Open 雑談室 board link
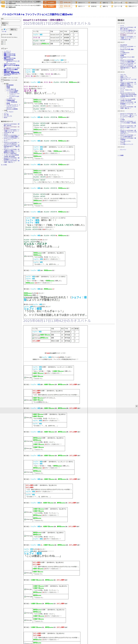Screen dimensions: 138x644 (8, 87)
